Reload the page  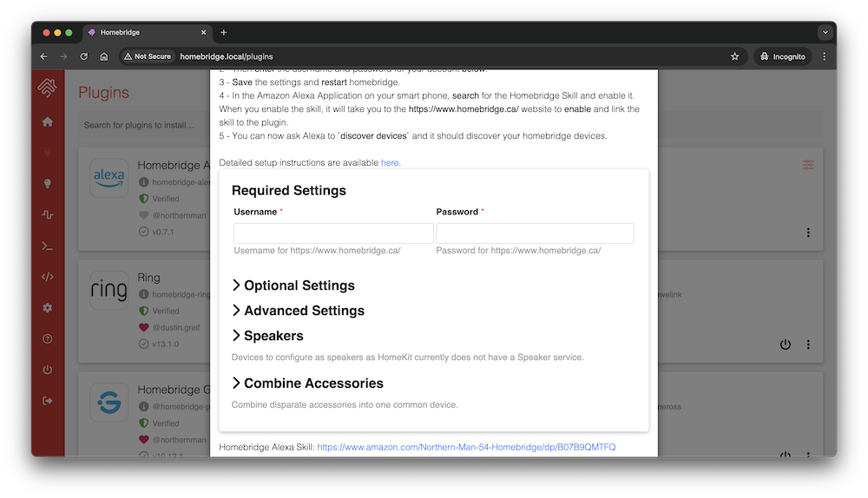pos(83,56)
